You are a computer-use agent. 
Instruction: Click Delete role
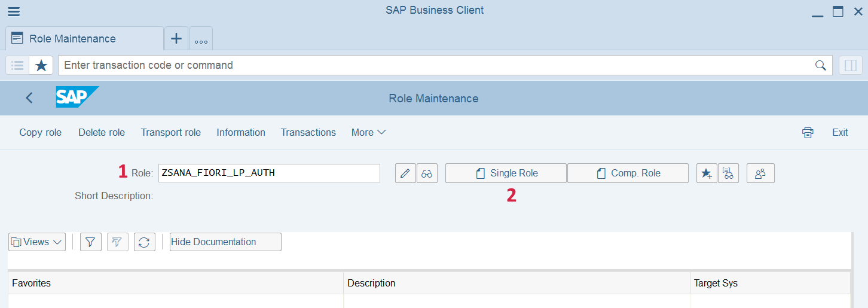[x=102, y=133]
